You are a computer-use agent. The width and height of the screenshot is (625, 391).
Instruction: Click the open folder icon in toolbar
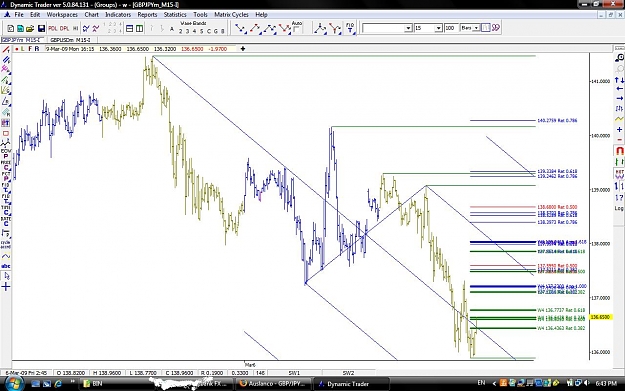coord(30,29)
